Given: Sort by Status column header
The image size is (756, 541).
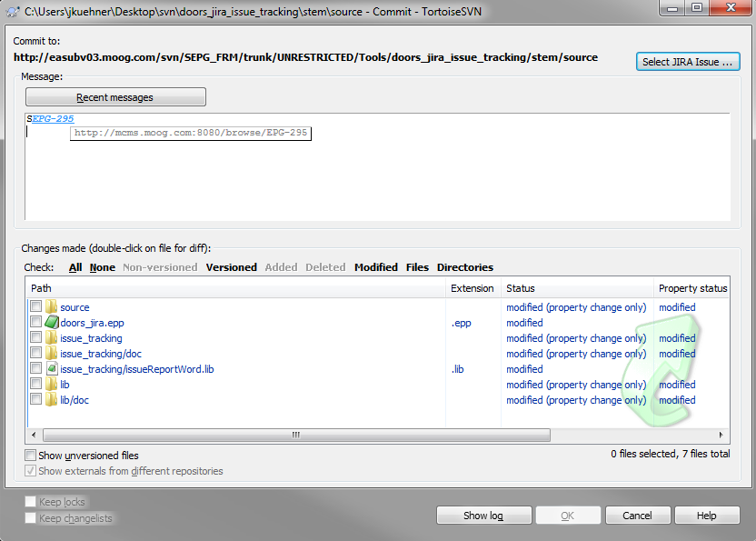Looking at the screenshot, I should 577,288.
